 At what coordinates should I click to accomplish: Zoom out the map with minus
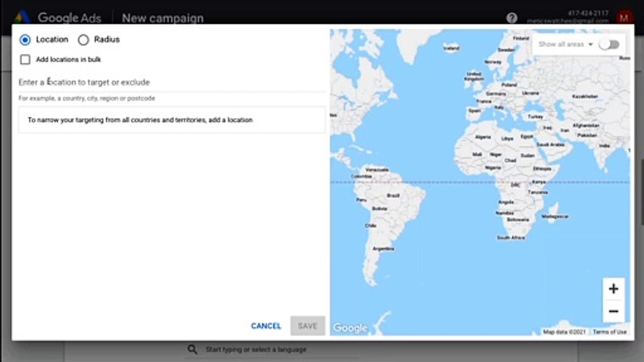pyautogui.click(x=613, y=312)
